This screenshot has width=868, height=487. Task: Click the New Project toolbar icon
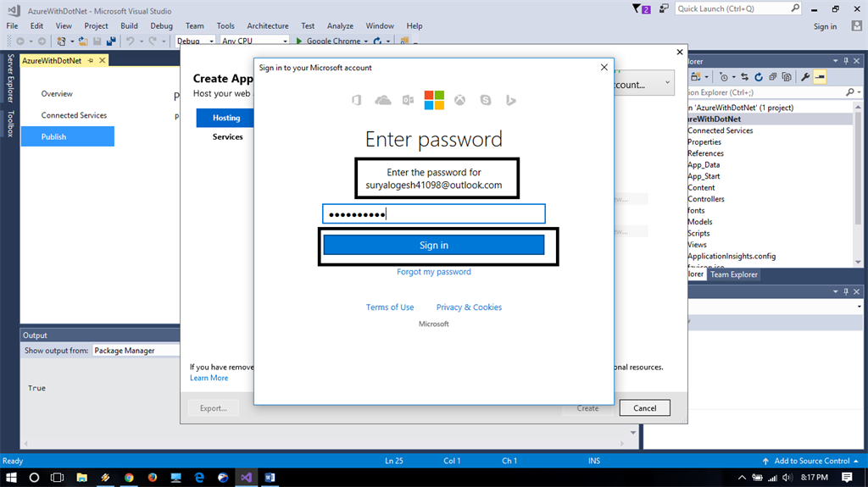(x=61, y=41)
